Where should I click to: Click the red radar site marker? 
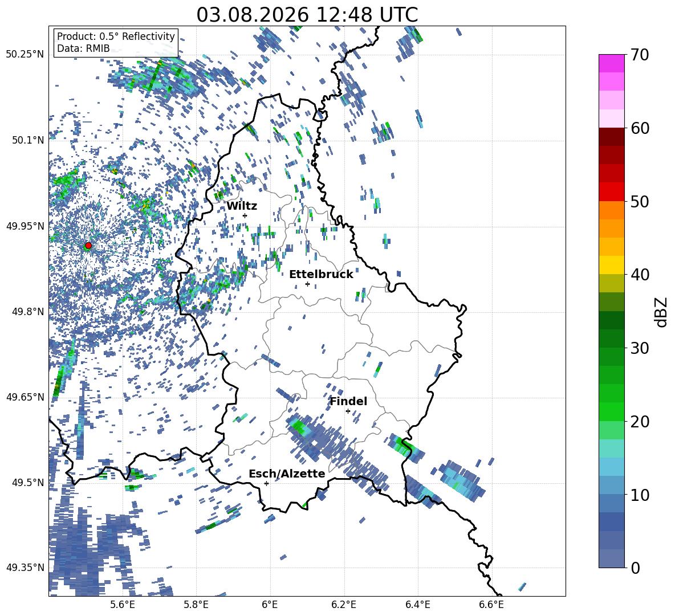(88, 246)
